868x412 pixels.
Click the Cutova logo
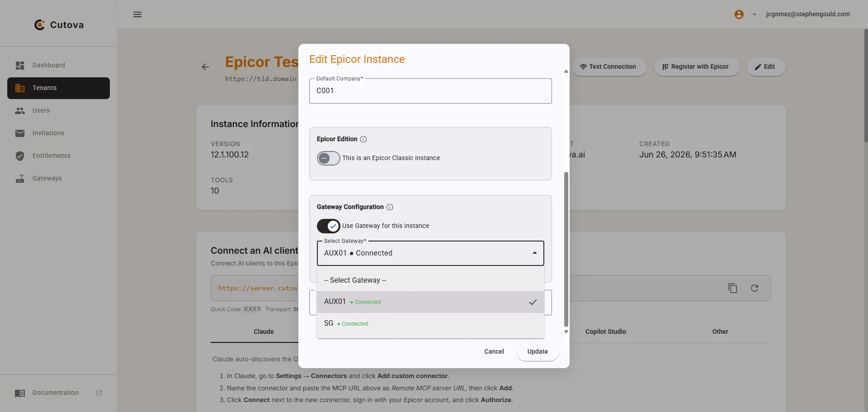pyautogui.click(x=59, y=25)
